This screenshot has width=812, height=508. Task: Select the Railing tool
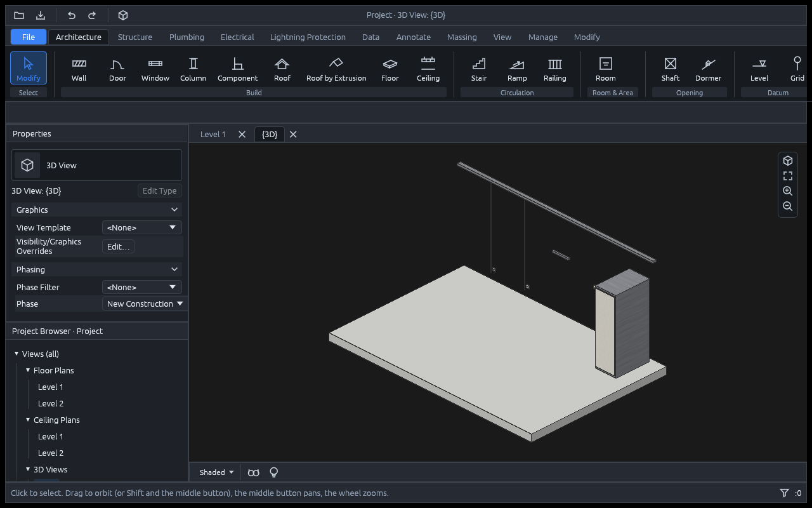click(555, 69)
